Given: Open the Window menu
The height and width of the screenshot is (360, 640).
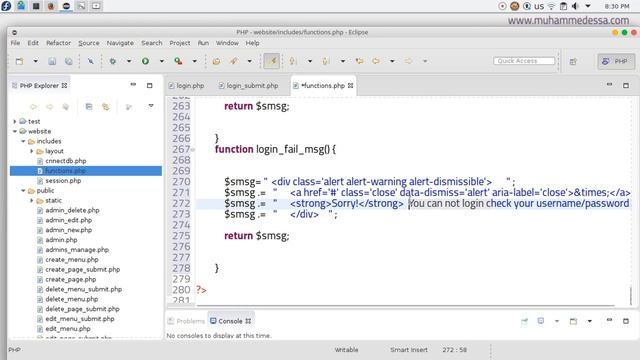Looking at the screenshot, I should [x=227, y=43].
